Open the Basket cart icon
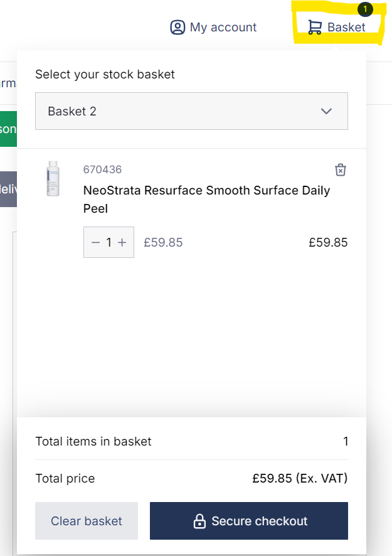 click(x=315, y=28)
